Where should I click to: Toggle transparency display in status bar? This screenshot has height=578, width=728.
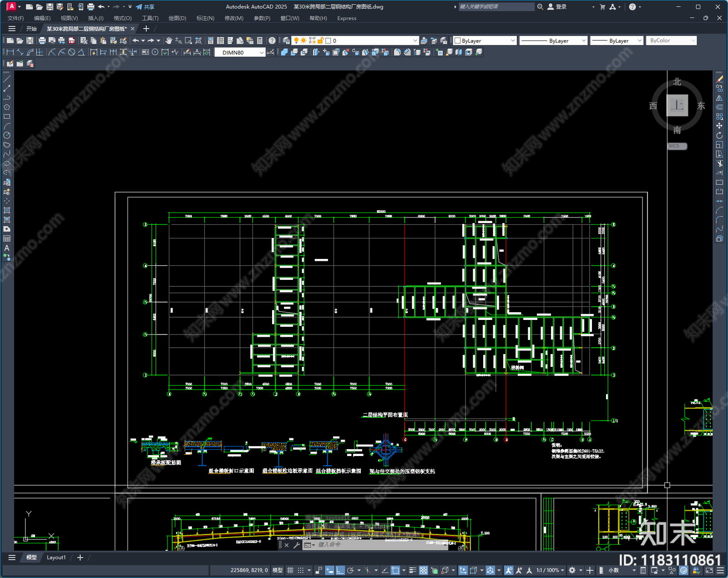424,570
